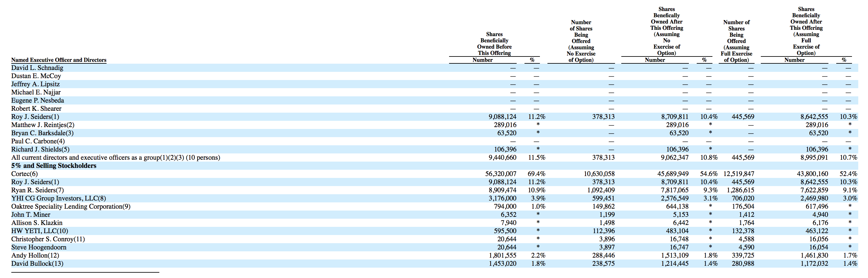Screen dimensions: 868x278
Task: Click value 1,286,615 in Ryan Seiders row
Action: [741, 190]
